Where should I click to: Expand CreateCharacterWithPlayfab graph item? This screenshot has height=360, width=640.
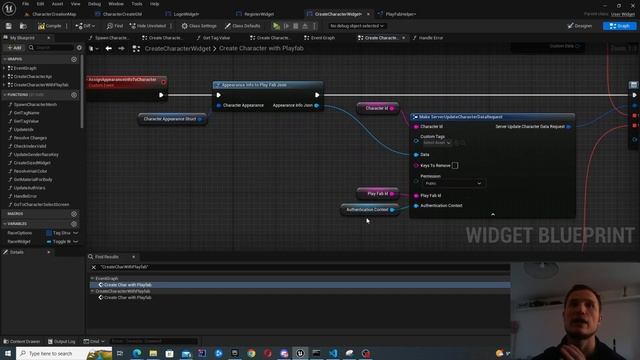pos(4,85)
